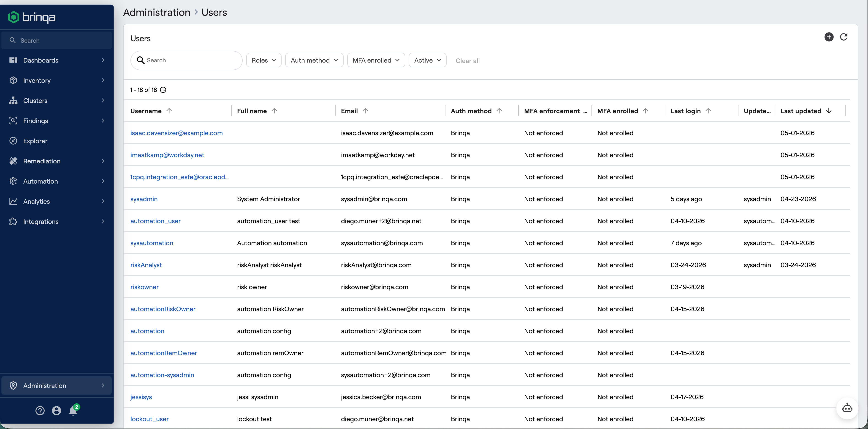Open the sysadmin user link
This screenshot has height=429, width=868.
click(x=144, y=199)
